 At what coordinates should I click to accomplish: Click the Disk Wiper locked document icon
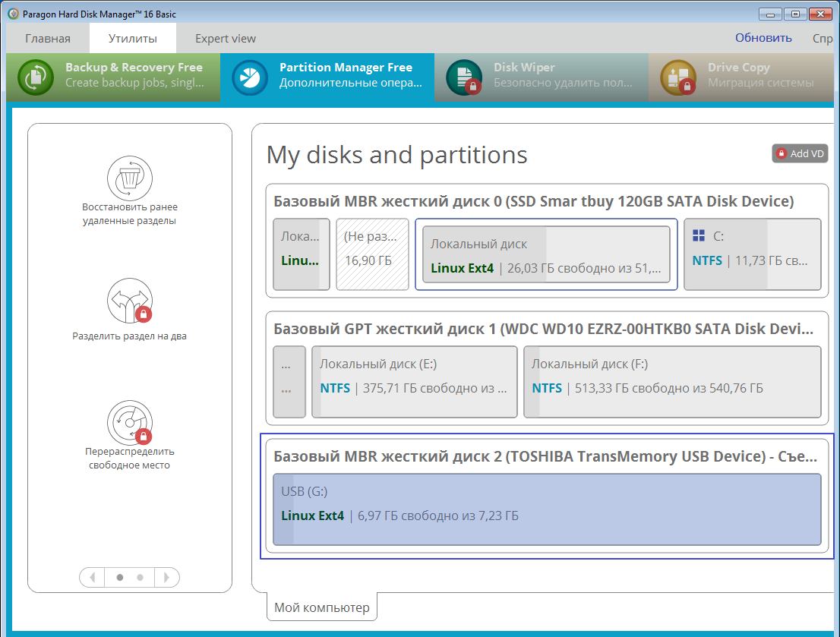click(x=464, y=77)
